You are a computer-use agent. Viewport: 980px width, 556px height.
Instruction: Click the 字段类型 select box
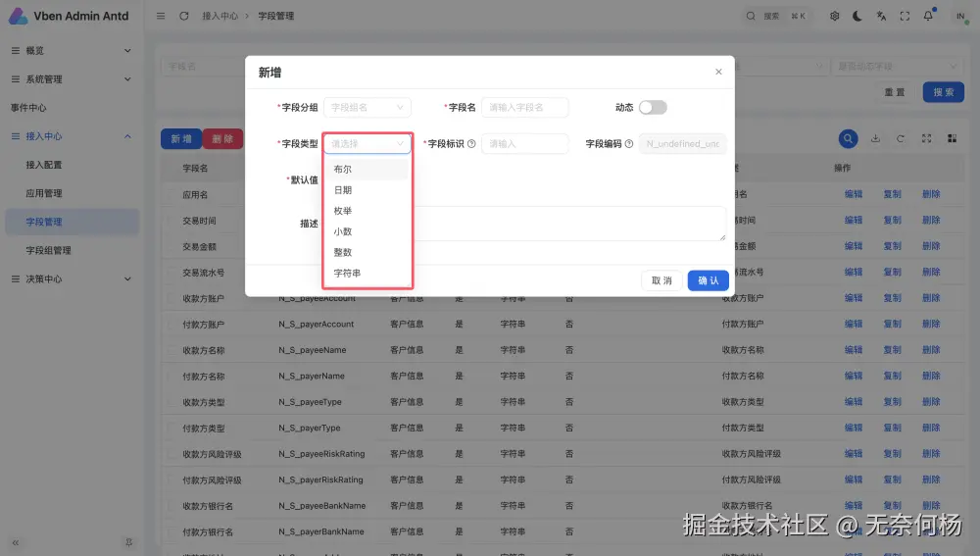click(367, 144)
